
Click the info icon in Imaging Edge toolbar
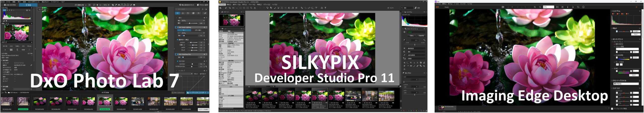pyautogui.click(x=583, y=7)
